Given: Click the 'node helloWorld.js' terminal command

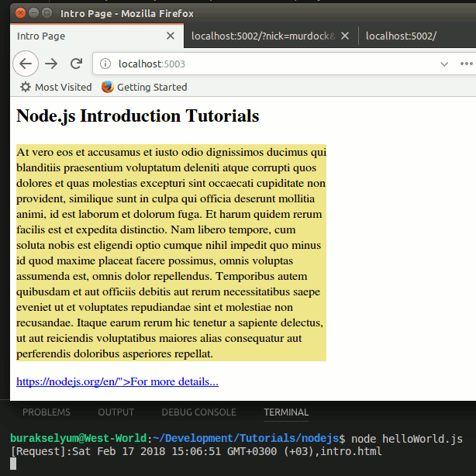Looking at the screenshot, I should point(407,439).
